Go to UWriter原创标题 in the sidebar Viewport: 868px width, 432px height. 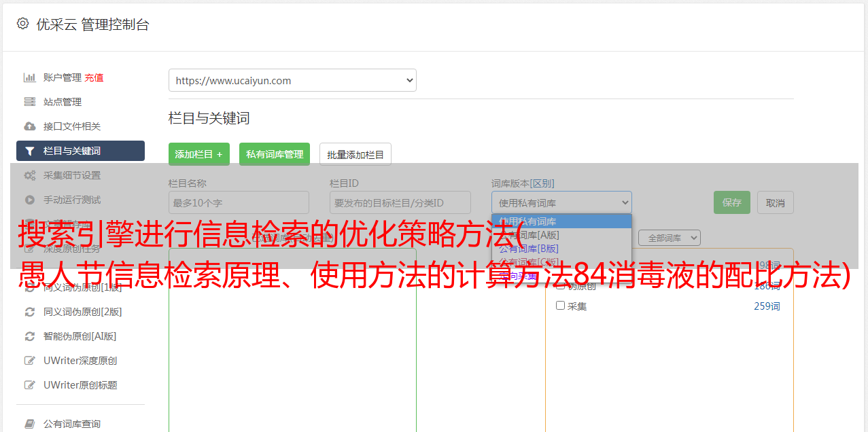tap(80, 385)
